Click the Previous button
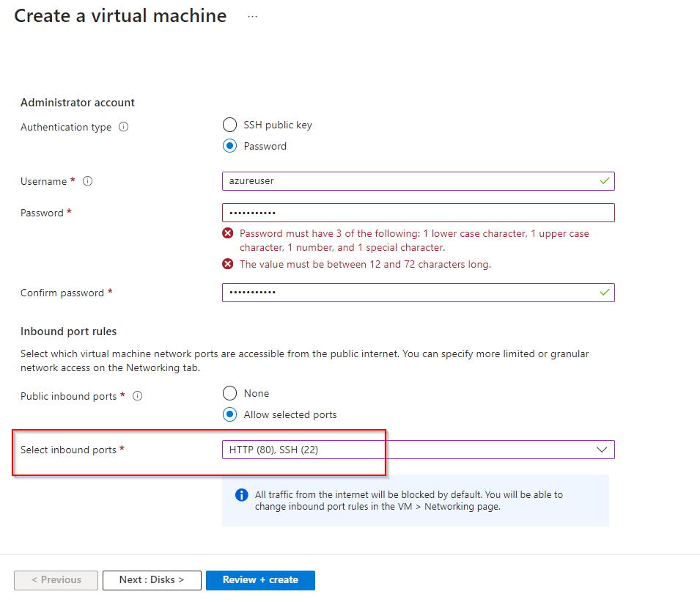The image size is (700, 608). 56,580
